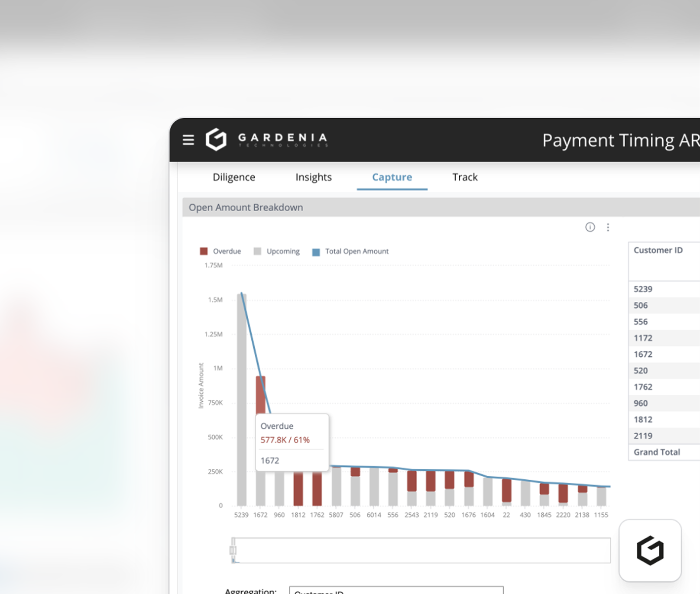Click the blue Total Open Amount swatch
Viewport: 700px width, 594px height.
pyautogui.click(x=316, y=252)
